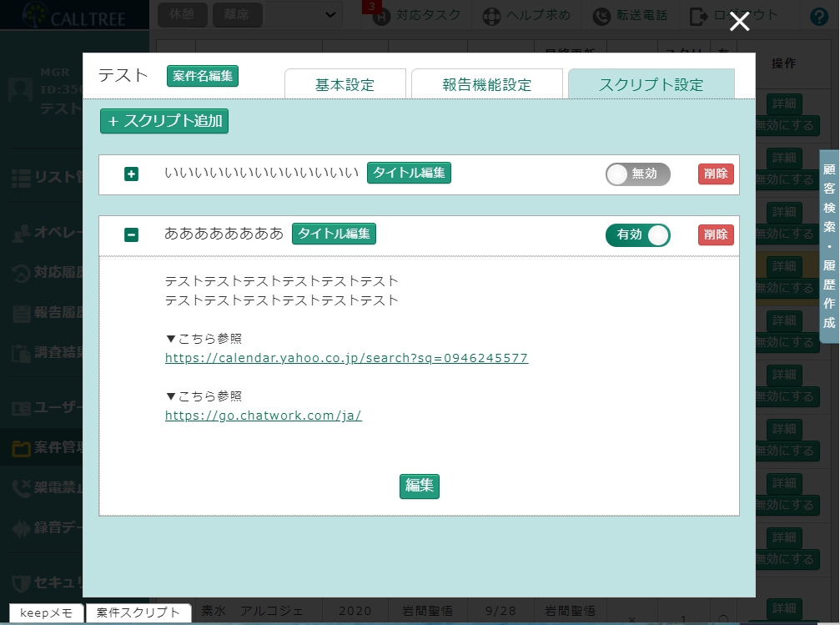Enable the いいいいいい script using its toggle
Viewport: 840px width, 625px height.
coord(637,174)
